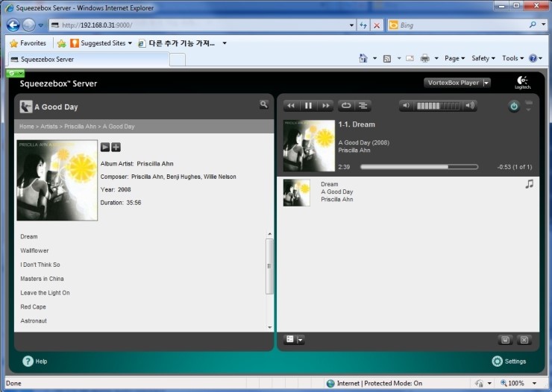Screen dimensions: 552x392
Task: Save the current playlist
Action: point(506,340)
